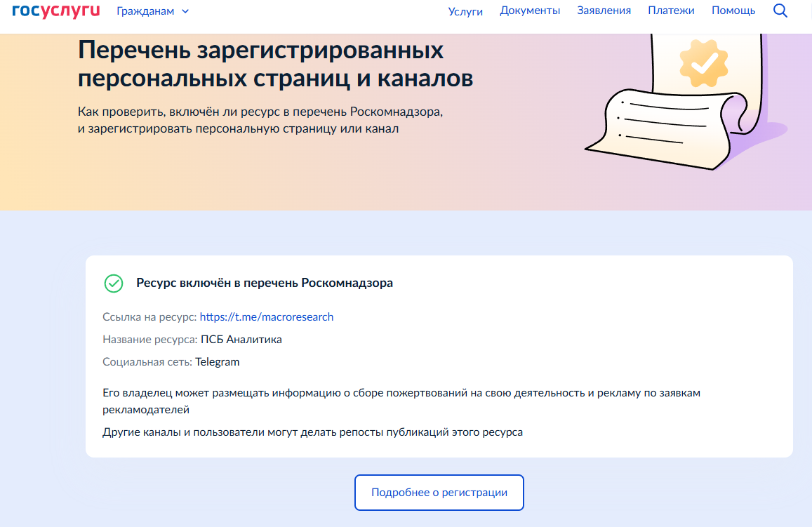Click the label Социальная сеть
Image resolution: width=812 pixels, height=527 pixels.
tap(147, 362)
